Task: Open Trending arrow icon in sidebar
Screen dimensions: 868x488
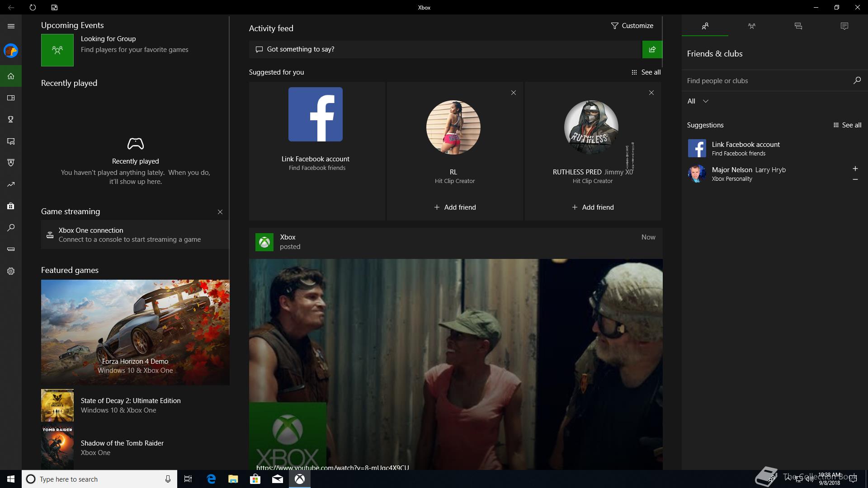Action: coord(11,184)
